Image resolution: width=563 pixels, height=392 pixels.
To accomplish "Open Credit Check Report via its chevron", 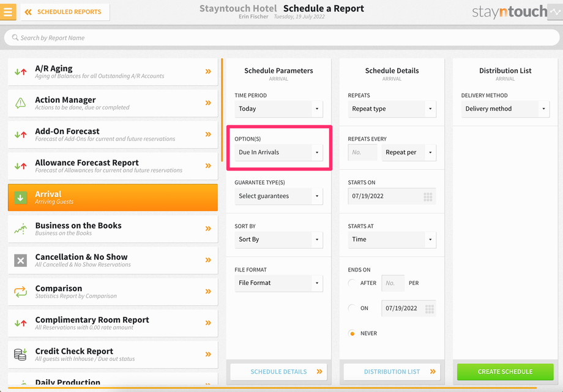I will [x=208, y=354].
